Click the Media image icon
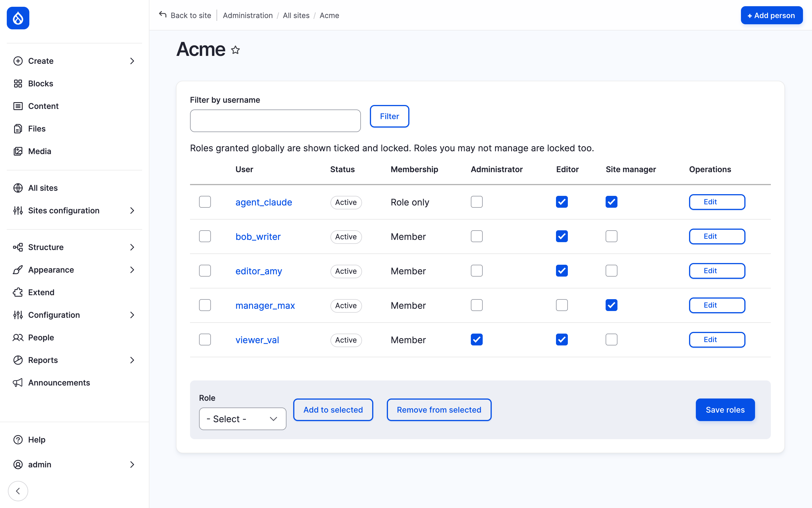812x508 pixels. click(18, 151)
